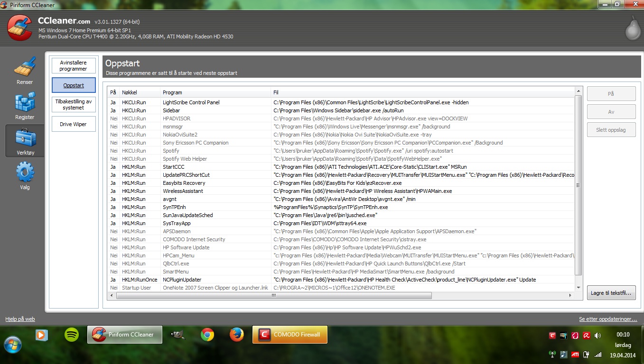Select the avgnt startup entry
The height and width of the screenshot is (364, 644).
(341, 199)
